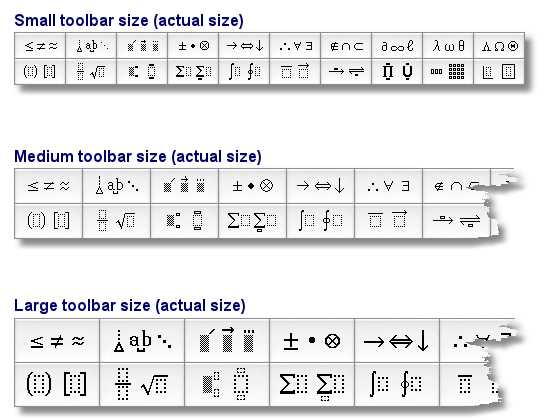
Task: Open logical symbols palette in medium toolbar
Action: [389, 186]
